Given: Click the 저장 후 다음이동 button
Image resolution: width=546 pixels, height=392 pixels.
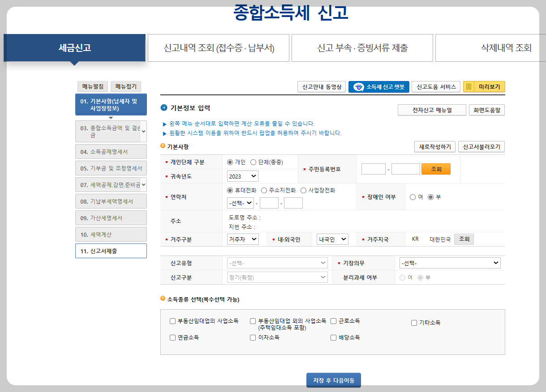Looking at the screenshot, I should pos(334,380).
